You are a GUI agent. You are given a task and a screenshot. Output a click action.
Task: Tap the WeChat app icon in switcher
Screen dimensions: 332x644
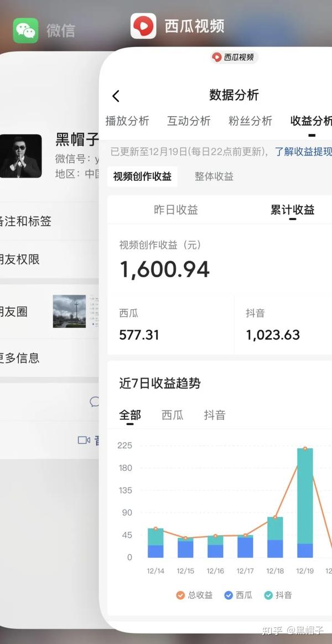point(25,31)
